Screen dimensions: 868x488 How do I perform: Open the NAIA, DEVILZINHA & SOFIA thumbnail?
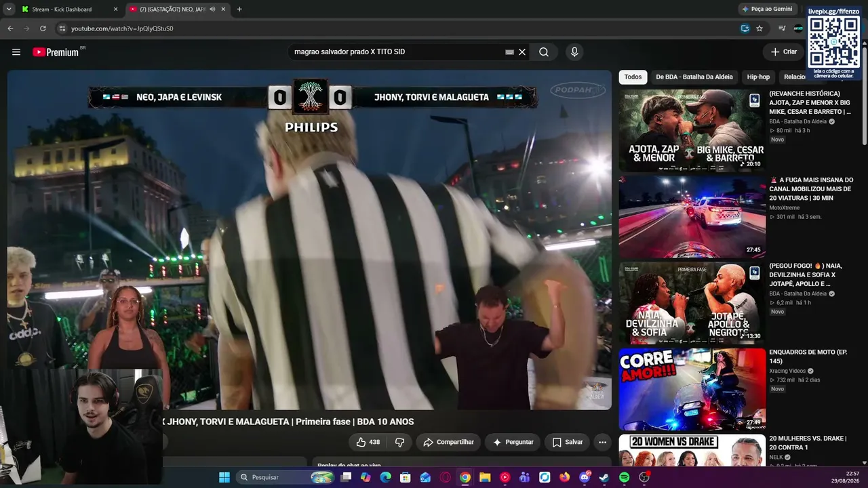click(692, 303)
